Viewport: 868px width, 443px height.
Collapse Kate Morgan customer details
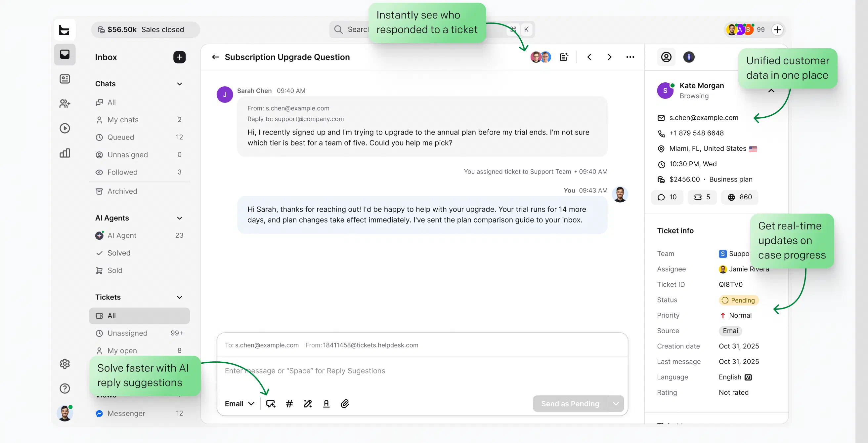pos(771,91)
